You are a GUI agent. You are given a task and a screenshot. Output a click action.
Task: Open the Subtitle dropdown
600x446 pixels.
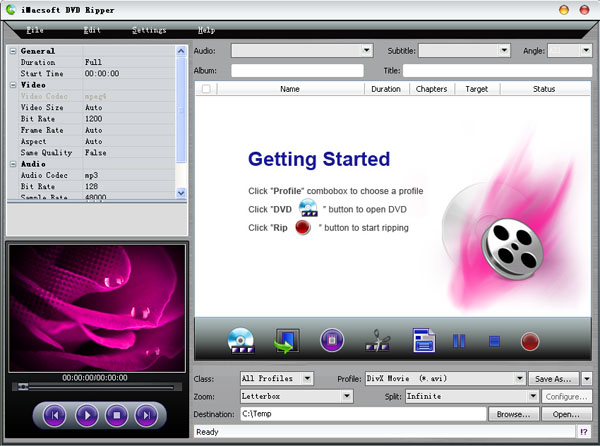click(504, 50)
